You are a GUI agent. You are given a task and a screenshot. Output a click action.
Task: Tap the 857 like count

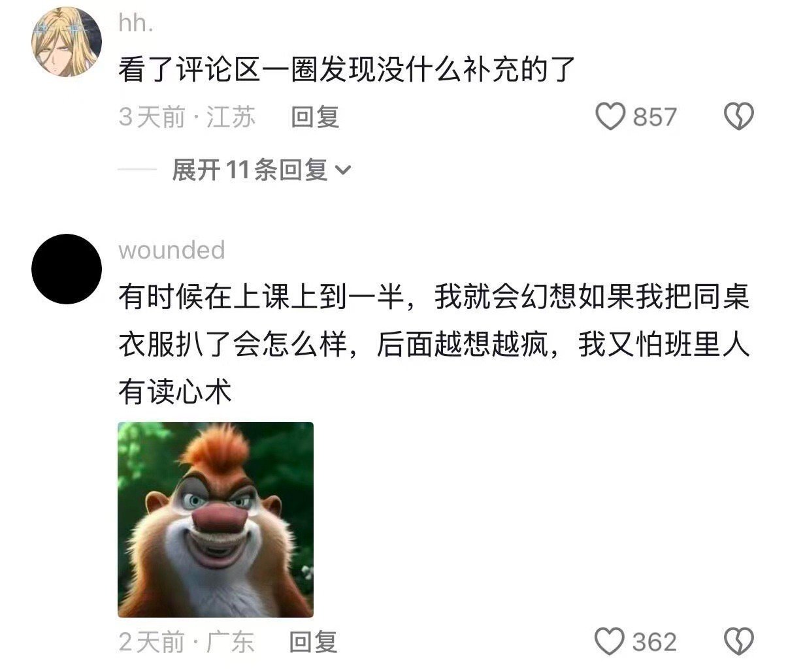pyautogui.click(x=655, y=118)
